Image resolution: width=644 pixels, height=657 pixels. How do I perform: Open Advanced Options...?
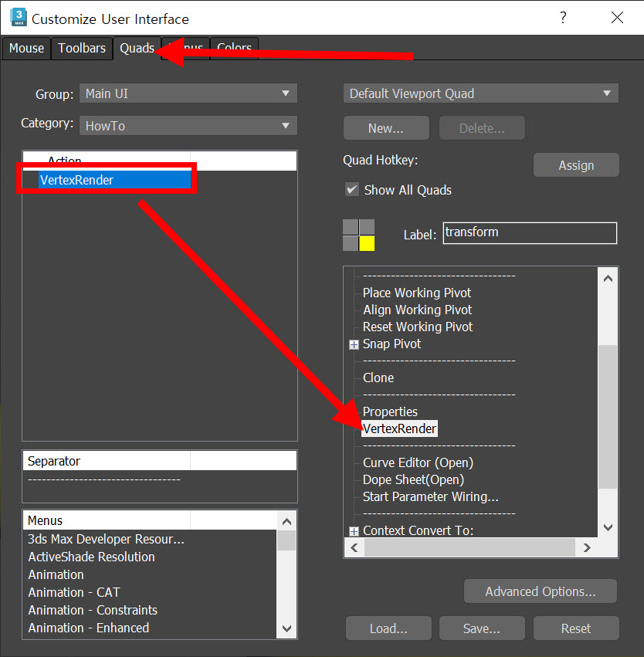[x=540, y=591]
